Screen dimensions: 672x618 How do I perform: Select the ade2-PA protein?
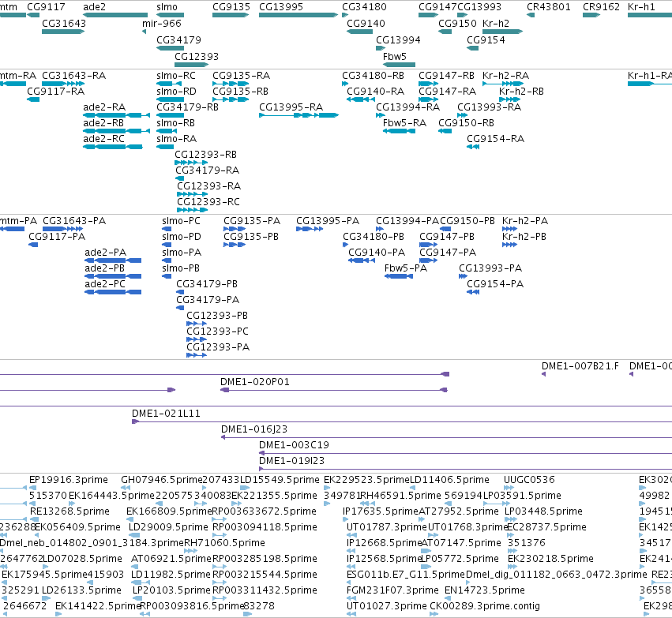tap(113, 260)
